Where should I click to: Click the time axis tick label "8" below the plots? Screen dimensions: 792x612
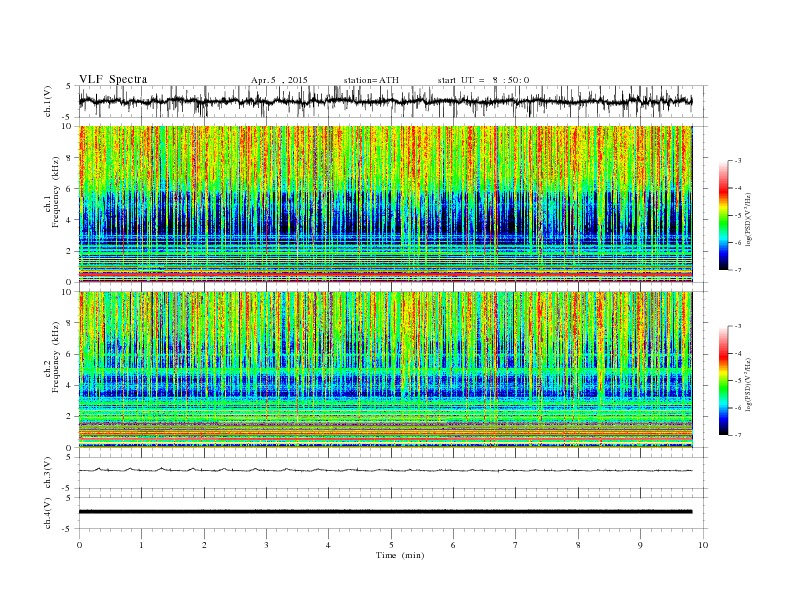click(578, 545)
